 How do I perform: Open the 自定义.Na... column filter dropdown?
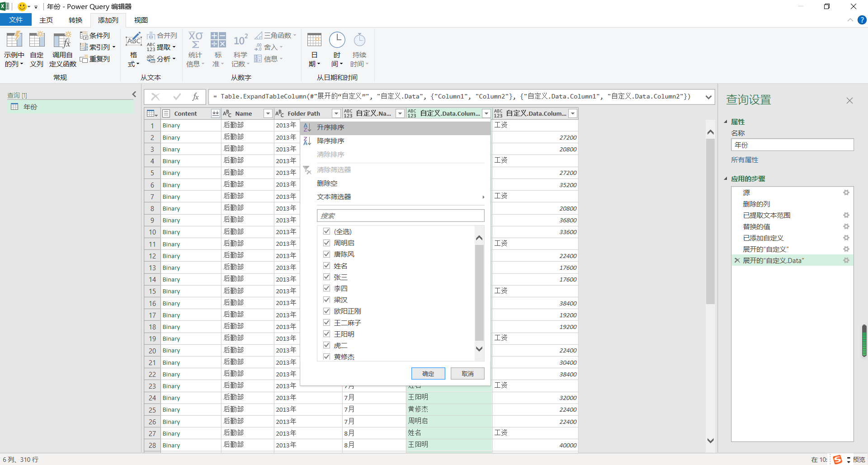tap(400, 113)
